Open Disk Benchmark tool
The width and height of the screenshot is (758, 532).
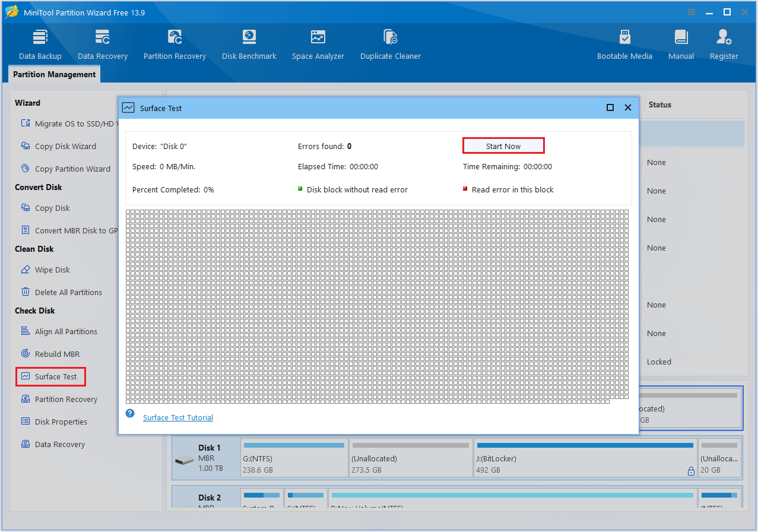pyautogui.click(x=249, y=45)
